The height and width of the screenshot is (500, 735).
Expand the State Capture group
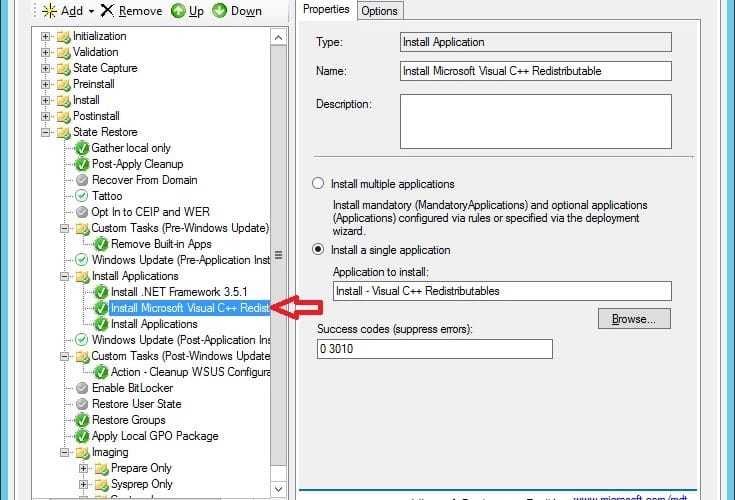[45, 68]
